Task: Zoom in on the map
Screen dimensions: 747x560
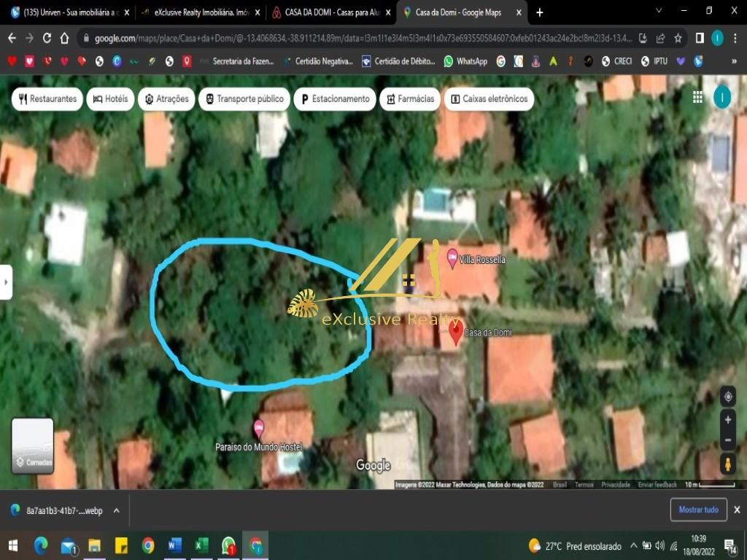Action: tap(728, 419)
